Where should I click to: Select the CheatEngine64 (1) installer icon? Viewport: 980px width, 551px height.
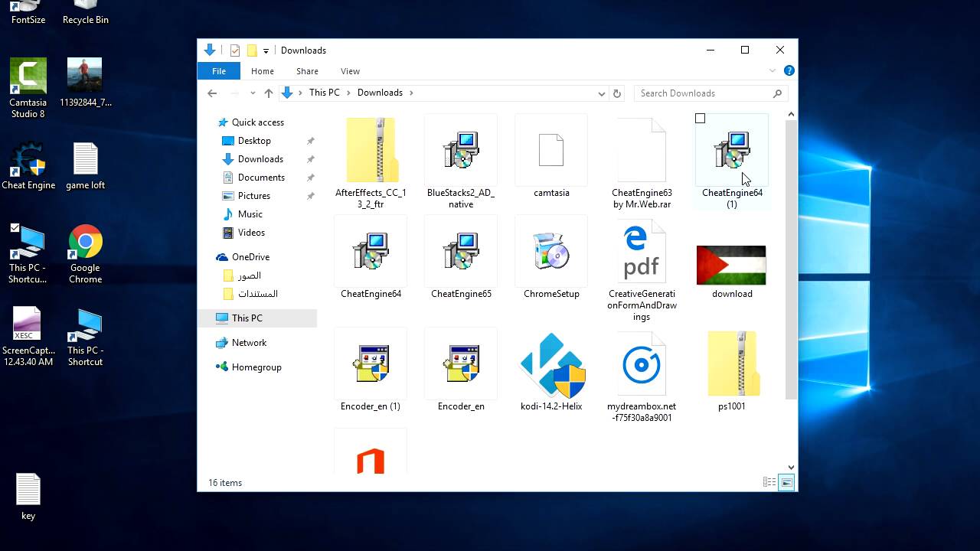click(x=732, y=150)
